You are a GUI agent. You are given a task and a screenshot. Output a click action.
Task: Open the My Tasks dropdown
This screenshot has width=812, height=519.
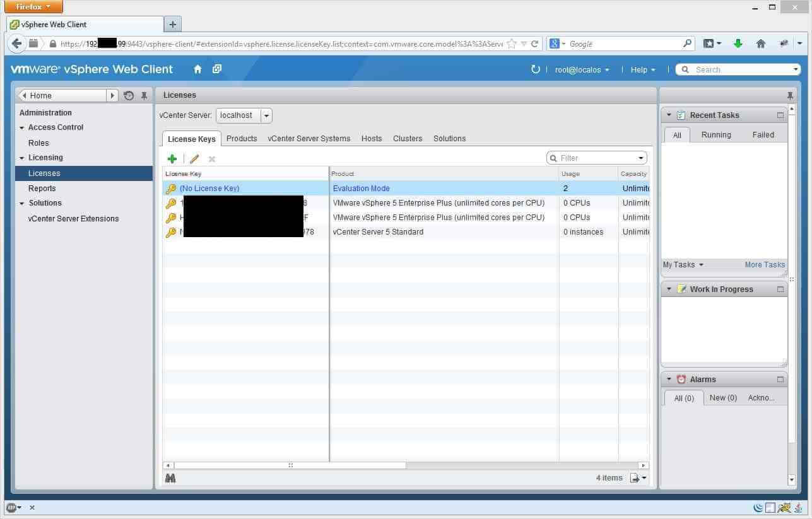coord(683,265)
